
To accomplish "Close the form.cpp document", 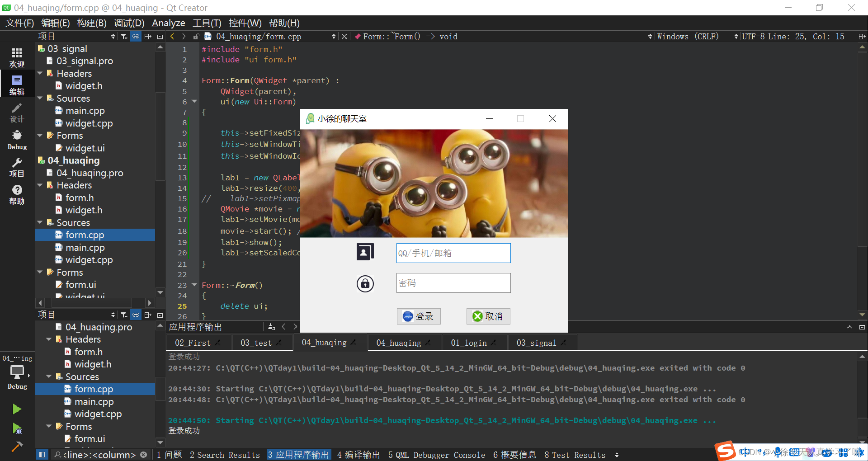I will coord(344,37).
